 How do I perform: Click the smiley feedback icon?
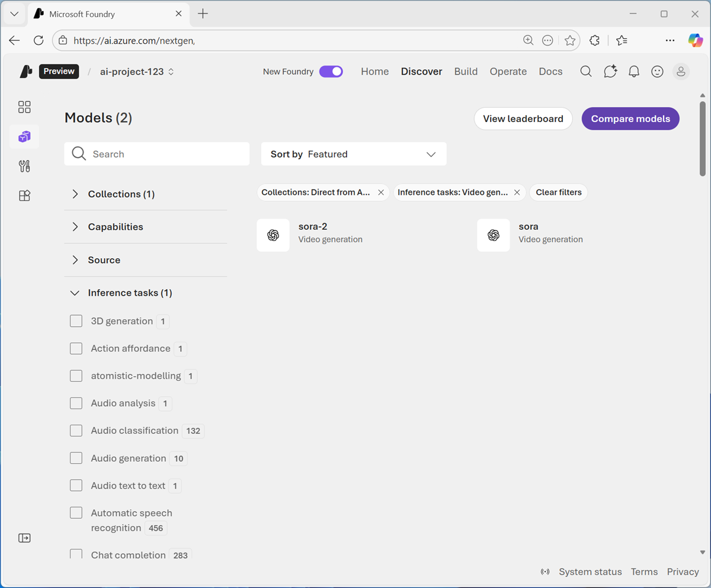pos(657,72)
